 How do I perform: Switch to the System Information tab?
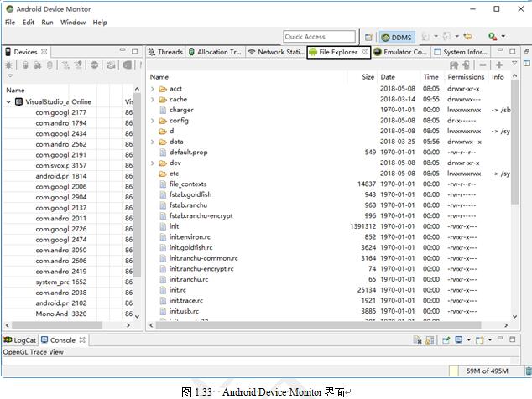[461, 52]
